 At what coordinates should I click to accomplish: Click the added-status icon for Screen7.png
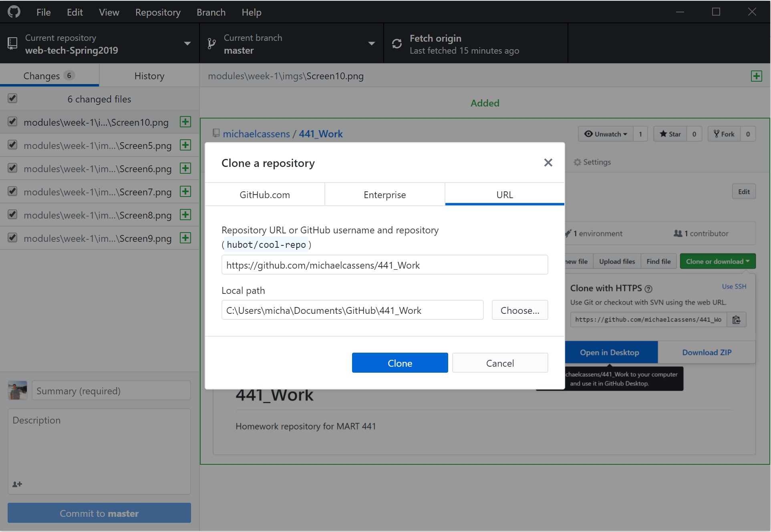(x=185, y=191)
